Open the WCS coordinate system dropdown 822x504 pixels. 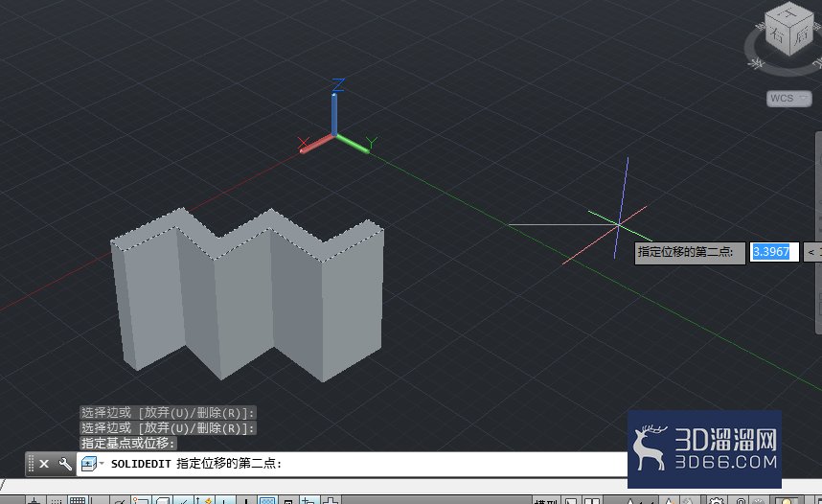[788, 98]
